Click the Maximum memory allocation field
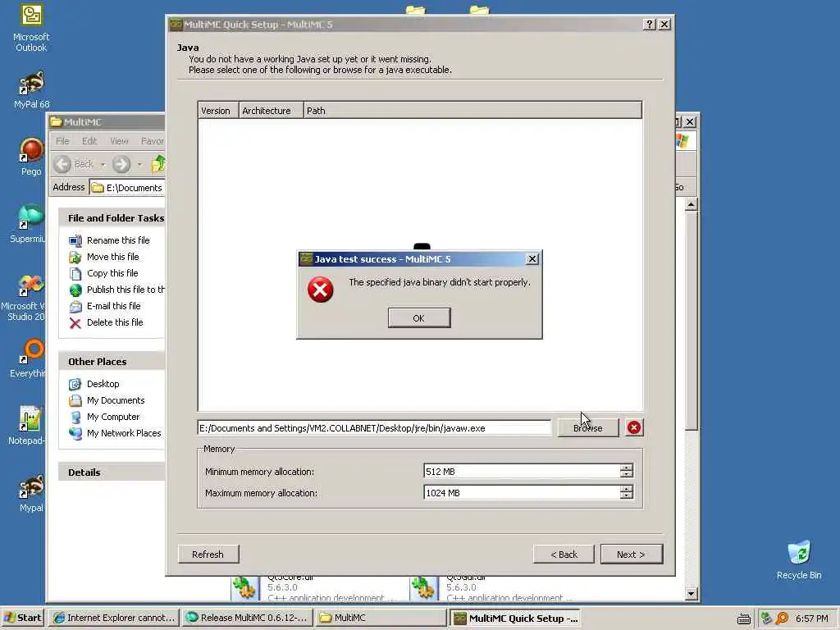 pyautogui.click(x=522, y=493)
